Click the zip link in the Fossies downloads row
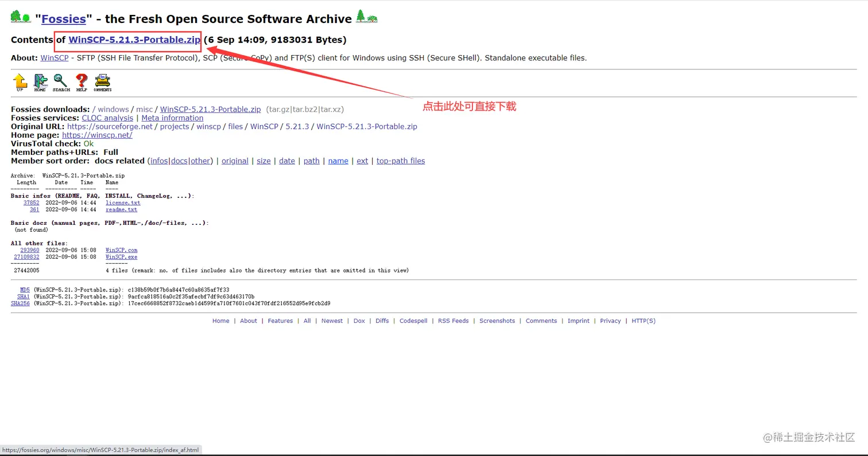 tap(210, 110)
